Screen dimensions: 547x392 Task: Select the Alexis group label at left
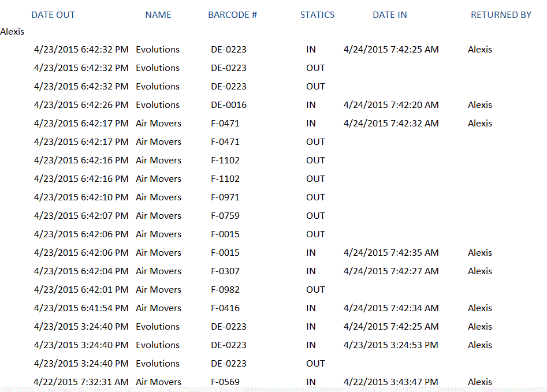click(12, 32)
